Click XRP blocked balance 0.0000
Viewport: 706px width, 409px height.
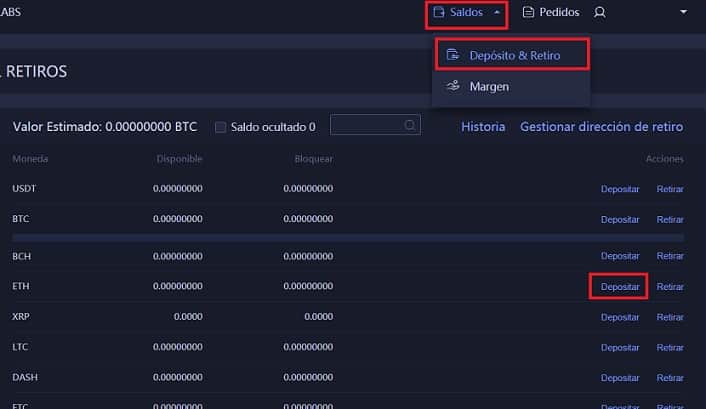[x=319, y=317]
